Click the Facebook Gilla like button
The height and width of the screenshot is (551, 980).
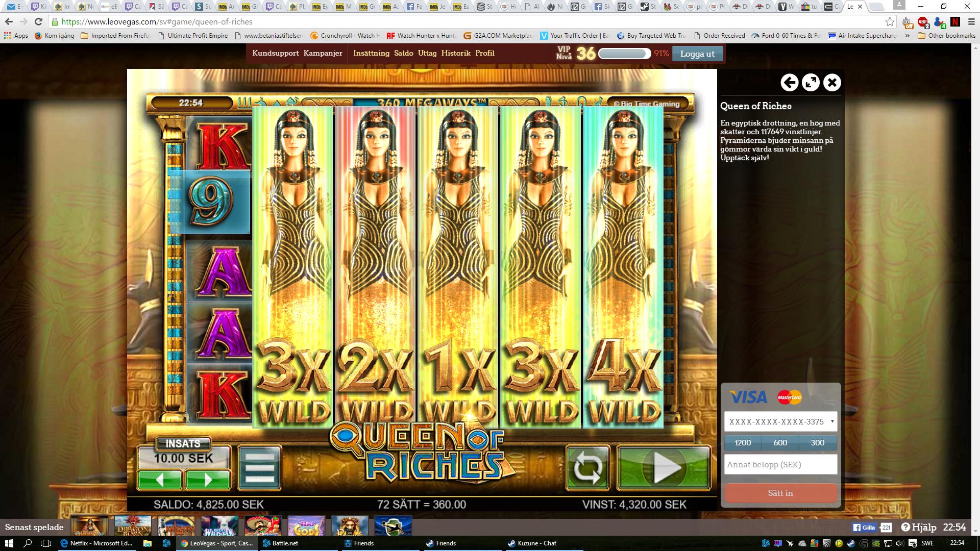864,528
